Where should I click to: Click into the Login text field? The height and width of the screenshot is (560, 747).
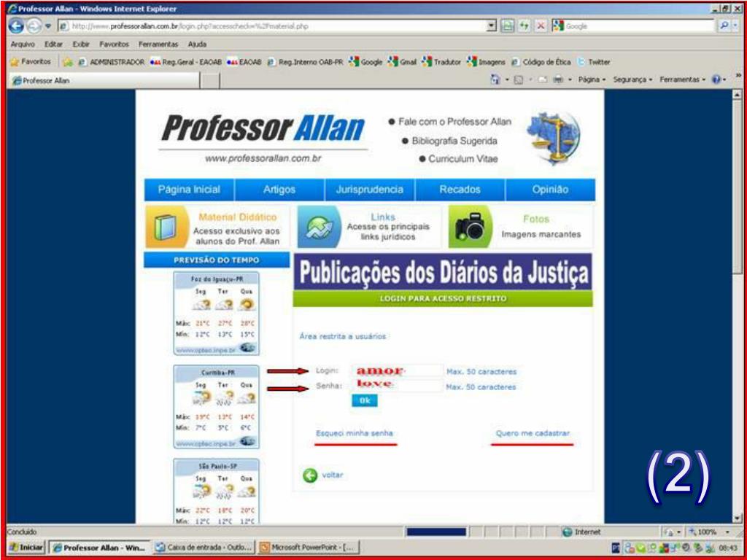[398, 371]
